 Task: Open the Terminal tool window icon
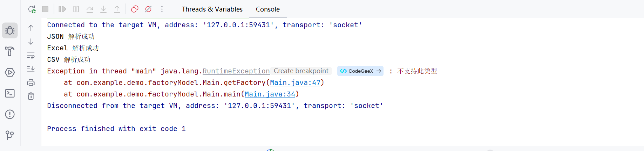click(10, 93)
